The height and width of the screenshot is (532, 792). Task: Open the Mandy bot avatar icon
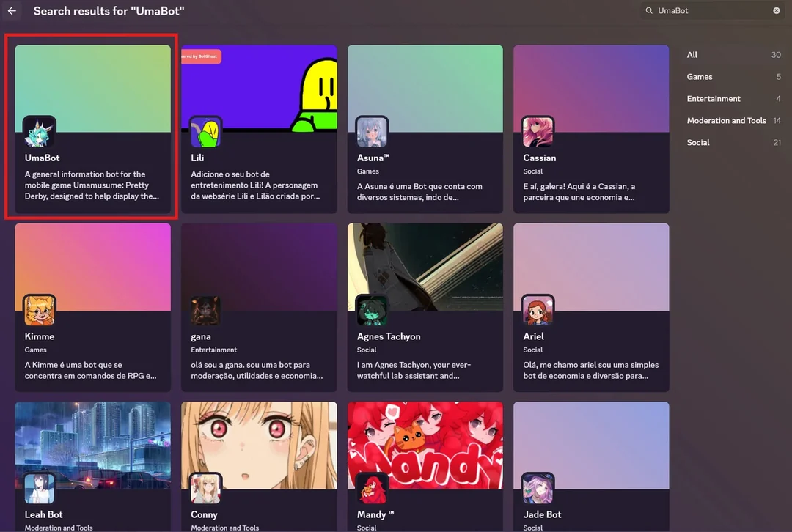tap(372, 489)
